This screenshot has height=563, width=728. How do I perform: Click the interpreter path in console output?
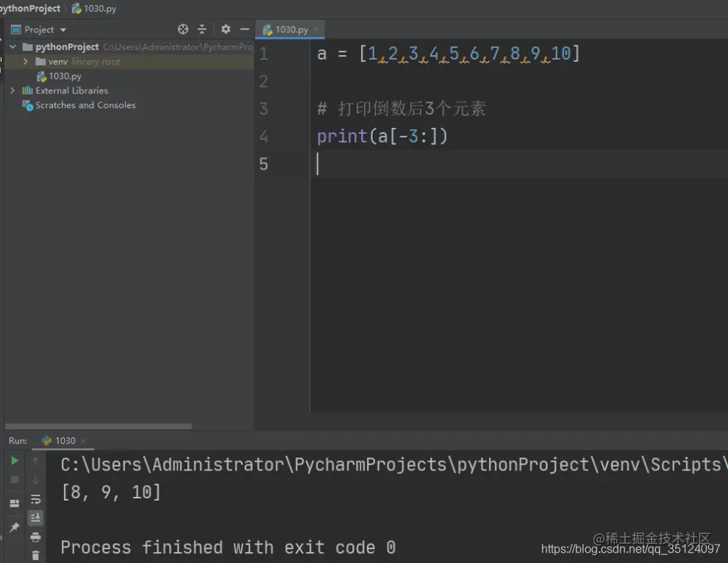(x=394, y=465)
